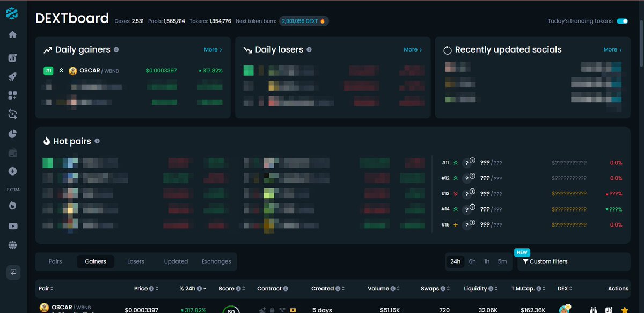644x313 pixels.
Task: Click sort arrows next to Pair header
Action: 52,289
